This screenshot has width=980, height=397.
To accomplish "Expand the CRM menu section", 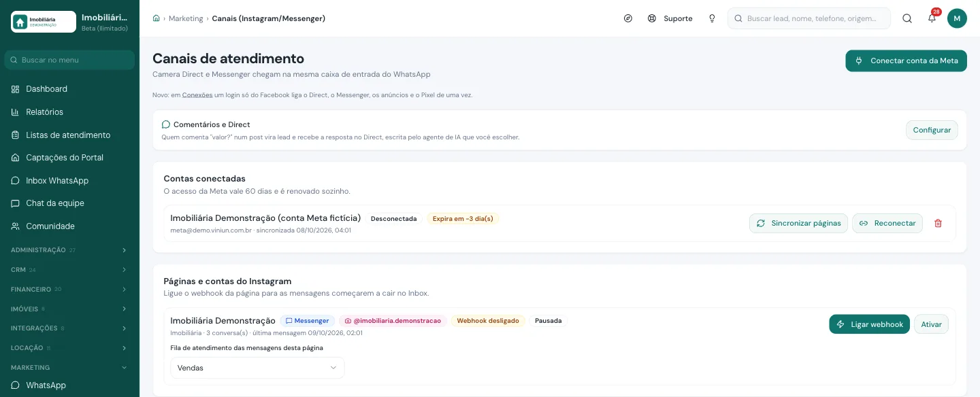I will click(x=69, y=270).
